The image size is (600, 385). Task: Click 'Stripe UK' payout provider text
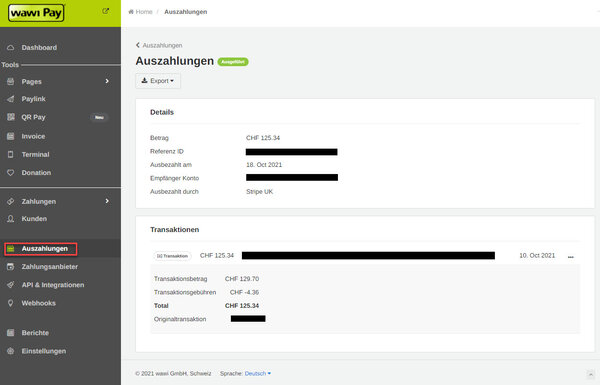(x=259, y=191)
